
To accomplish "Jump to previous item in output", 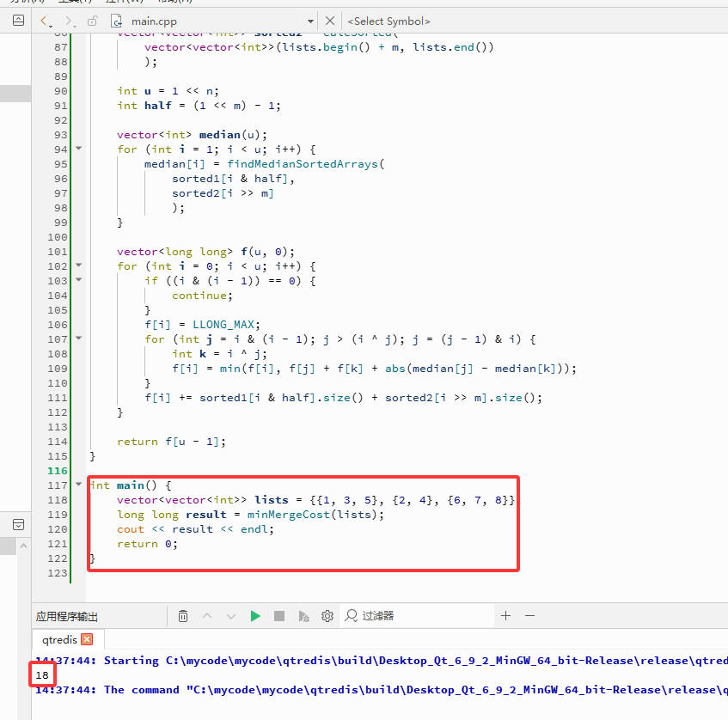I will click(x=207, y=616).
